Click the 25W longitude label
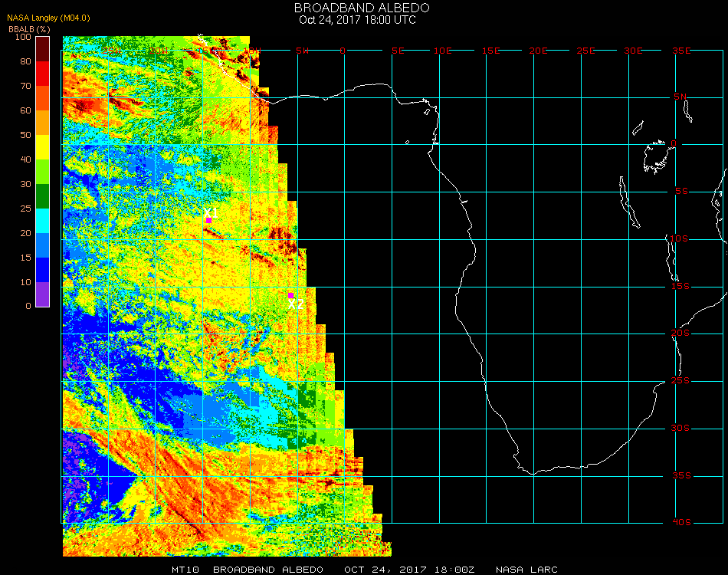This screenshot has height=575, width=728. pyautogui.click(x=112, y=51)
